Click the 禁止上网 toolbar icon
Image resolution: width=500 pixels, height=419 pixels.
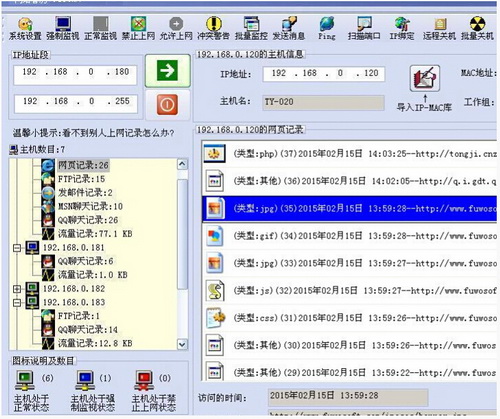(138, 28)
